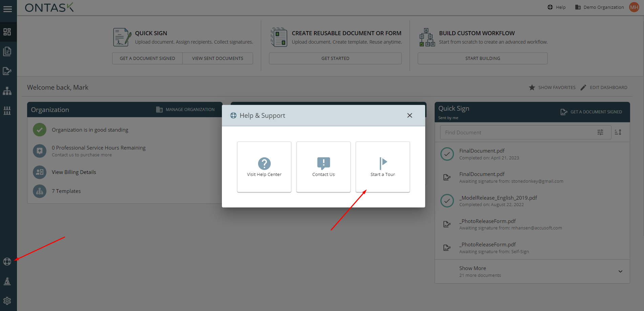Click the filter icon in Find Document
644x311 pixels.
point(600,132)
